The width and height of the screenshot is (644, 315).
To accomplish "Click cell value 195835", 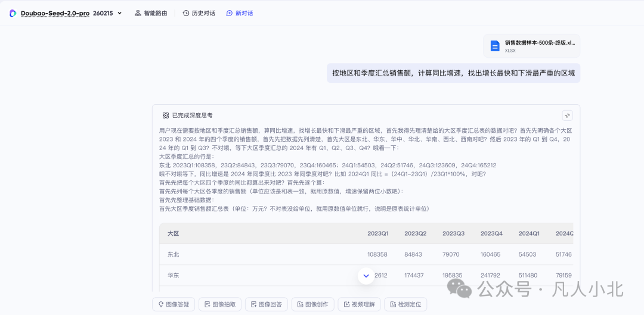I will (453, 275).
